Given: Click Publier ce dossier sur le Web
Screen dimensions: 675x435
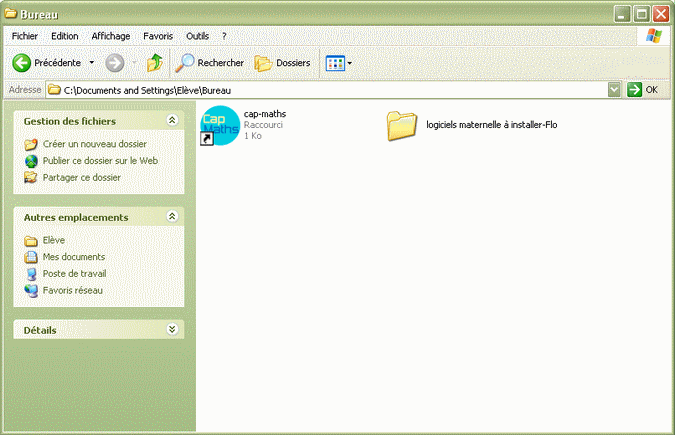Looking at the screenshot, I should [x=100, y=161].
